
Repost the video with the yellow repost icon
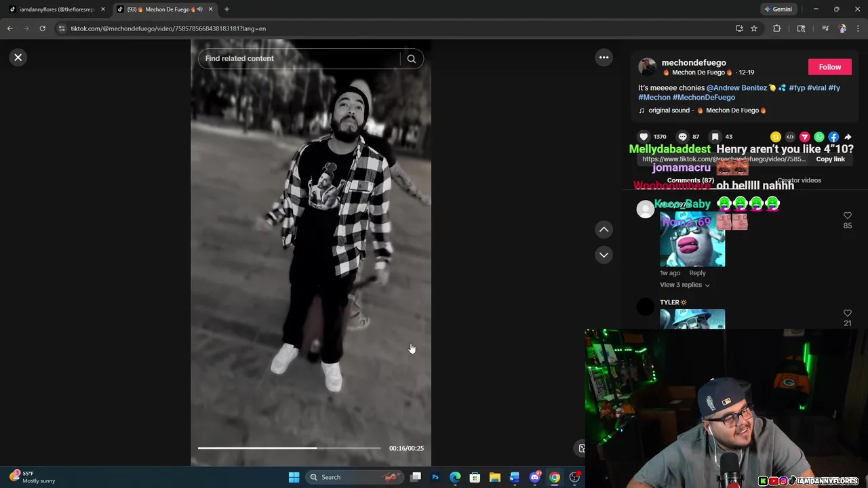point(776,137)
